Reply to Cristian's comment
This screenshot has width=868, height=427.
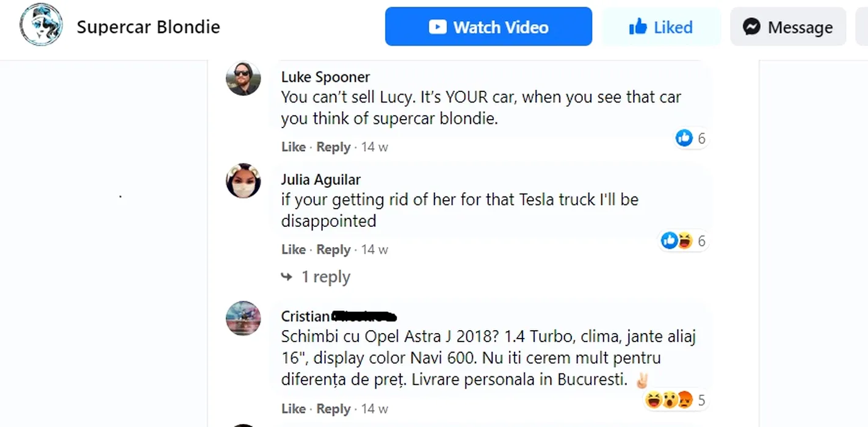coord(333,409)
